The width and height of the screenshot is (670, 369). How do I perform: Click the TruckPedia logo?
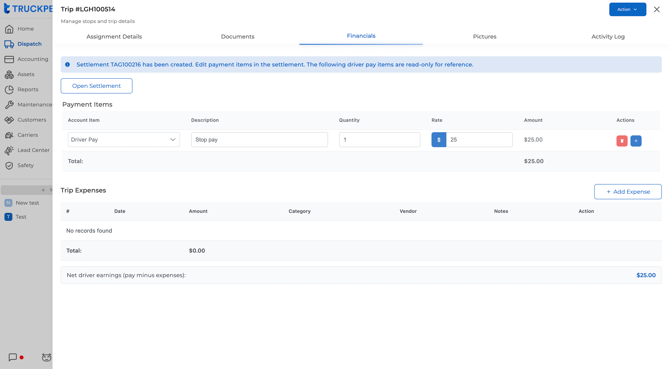pos(28,9)
